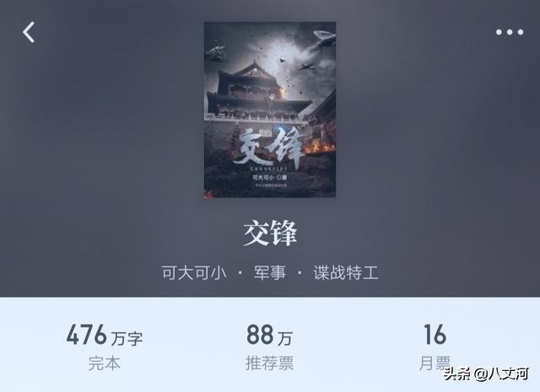
Task: Open the 军事 category tag
Action: pos(270,272)
